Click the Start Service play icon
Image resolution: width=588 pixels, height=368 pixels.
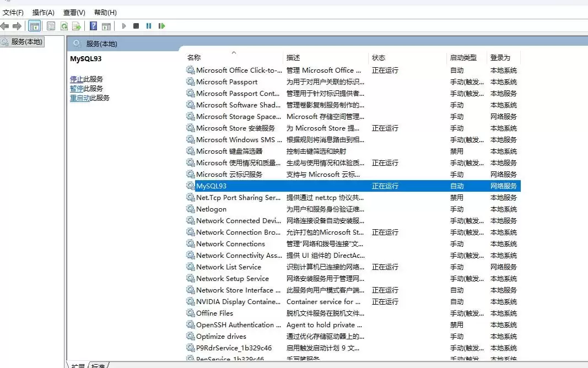click(124, 26)
